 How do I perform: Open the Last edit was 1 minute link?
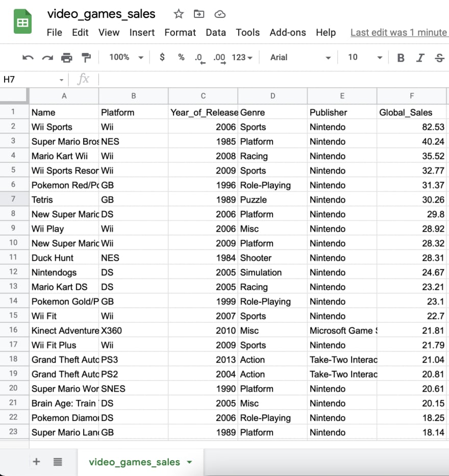[399, 33]
